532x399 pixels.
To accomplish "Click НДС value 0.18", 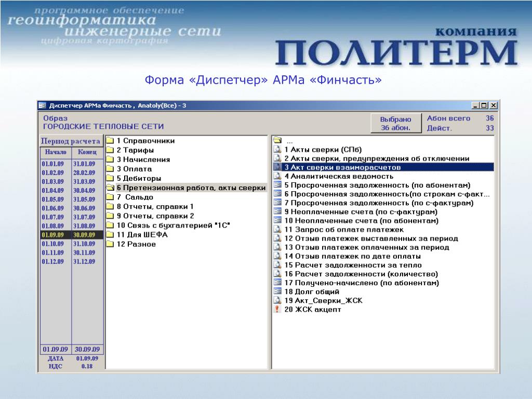I will pyautogui.click(x=87, y=366).
